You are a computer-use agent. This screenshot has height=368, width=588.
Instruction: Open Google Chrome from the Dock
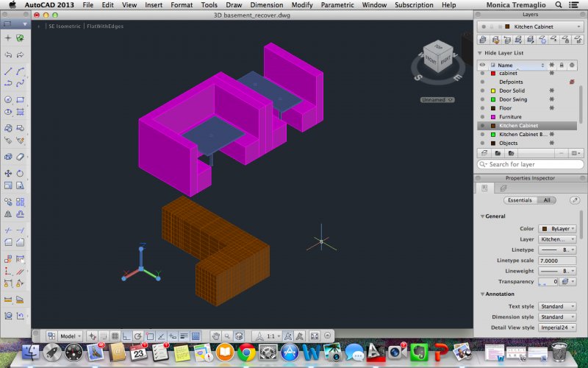pyautogui.click(x=246, y=353)
